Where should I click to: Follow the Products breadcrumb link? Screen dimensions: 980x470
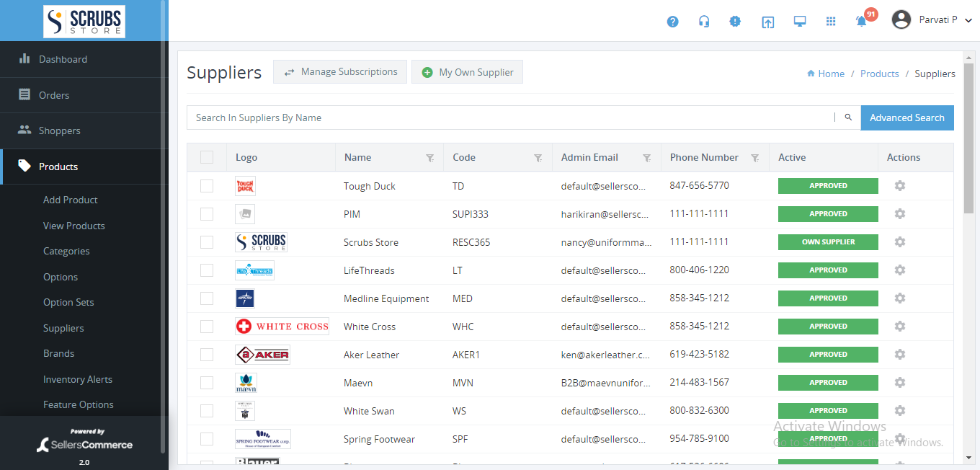point(879,73)
